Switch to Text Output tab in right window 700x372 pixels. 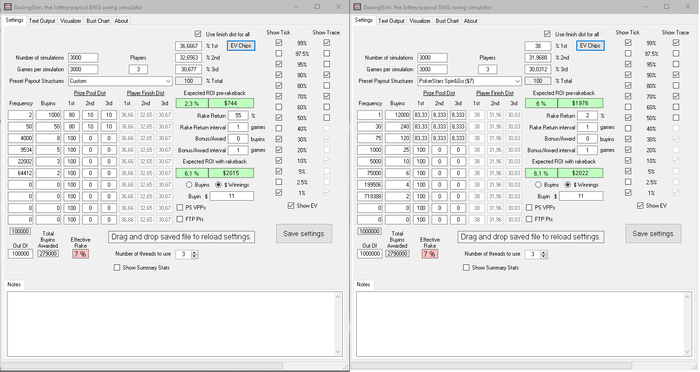[391, 21]
